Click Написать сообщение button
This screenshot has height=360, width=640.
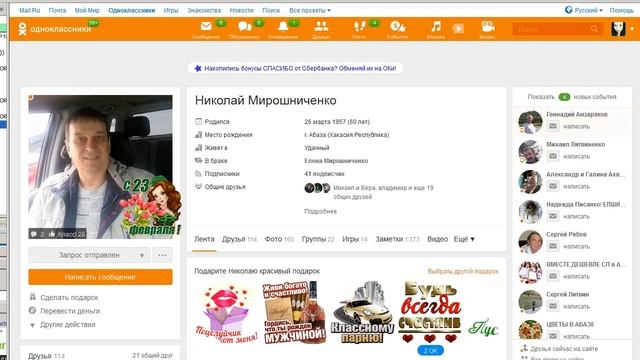[x=100, y=277]
